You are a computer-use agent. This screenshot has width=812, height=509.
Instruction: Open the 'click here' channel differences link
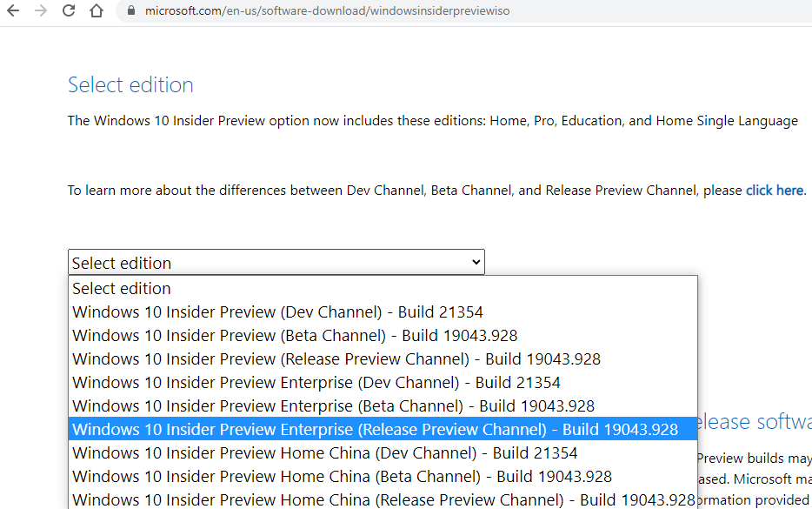(x=775, y=191)
